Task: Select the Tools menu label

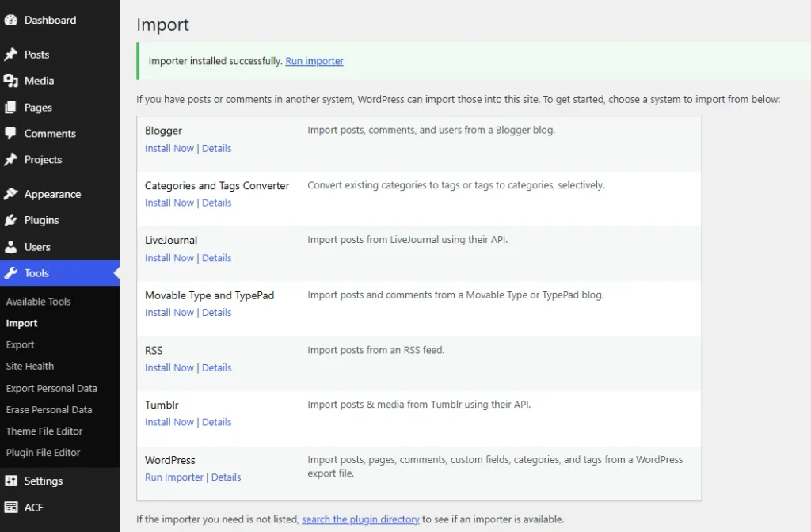Action: [x=36, y=273]
